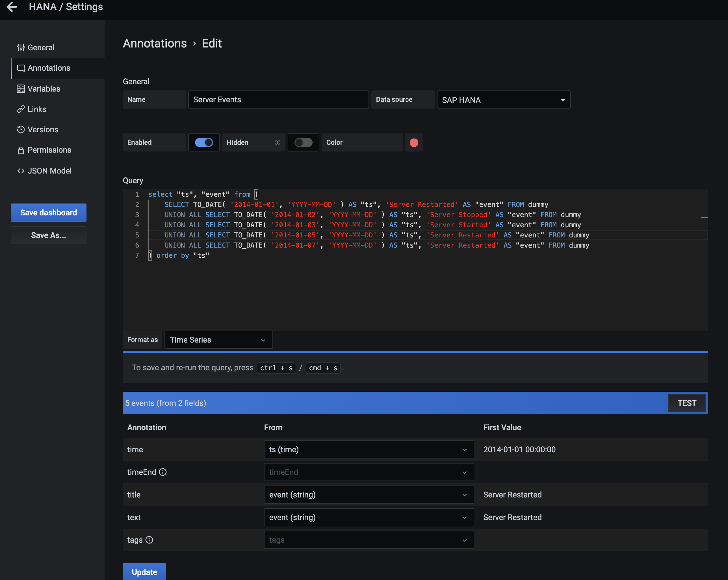Click the Save As... button

(49, 235)
